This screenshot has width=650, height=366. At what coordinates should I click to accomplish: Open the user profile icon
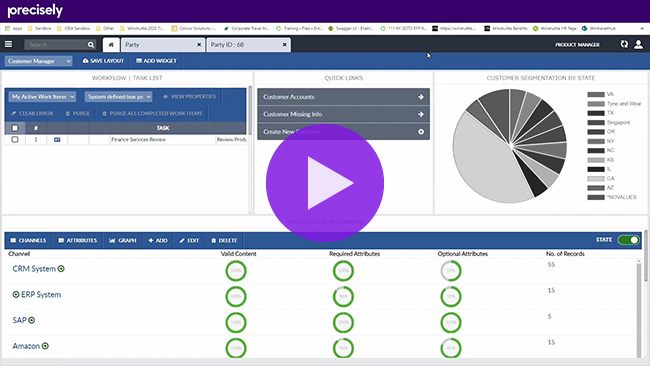[x=638, y=44]
